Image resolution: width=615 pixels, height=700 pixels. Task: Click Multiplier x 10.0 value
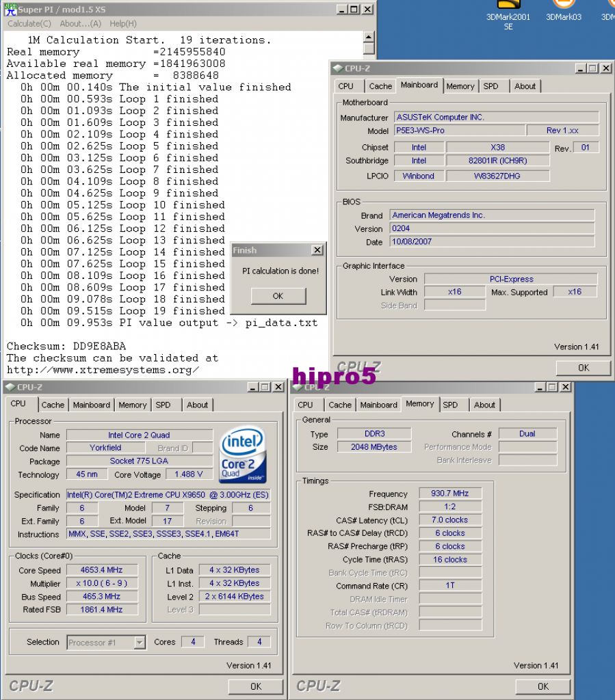tap(102, 584)
